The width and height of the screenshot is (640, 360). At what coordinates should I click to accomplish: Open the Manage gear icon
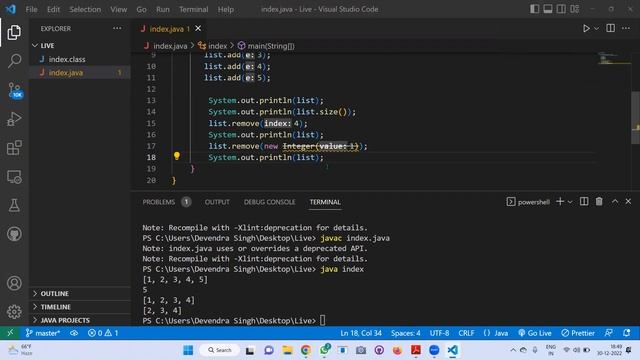(x=14, y=311)
